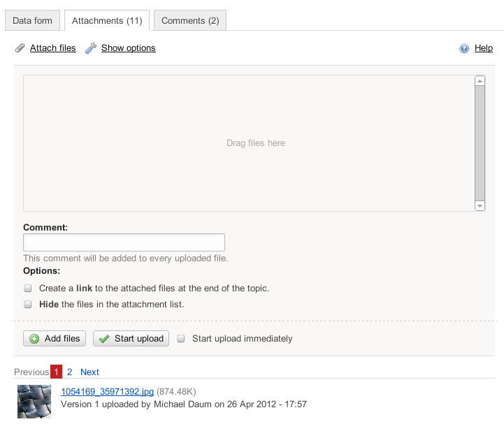The height and width of the screenshot is (424, 504).
Task: Switch to the Data form tab
Action: pos(33,21)
